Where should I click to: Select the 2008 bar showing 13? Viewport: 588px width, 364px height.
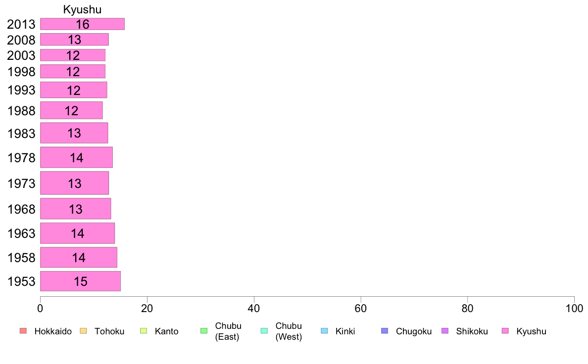pyautogui.click(x=75, y=40)
